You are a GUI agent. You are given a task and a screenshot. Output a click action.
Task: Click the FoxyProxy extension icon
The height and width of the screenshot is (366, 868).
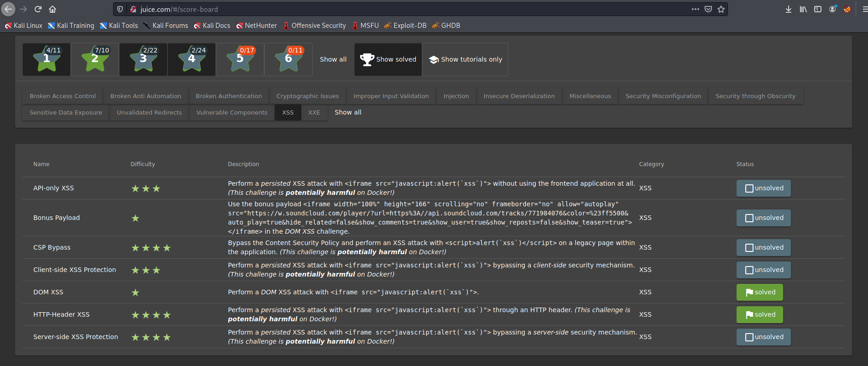coord(847,9)
